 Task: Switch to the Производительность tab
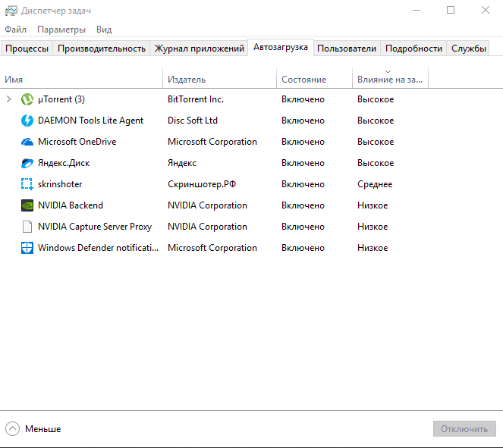[102, 49]
